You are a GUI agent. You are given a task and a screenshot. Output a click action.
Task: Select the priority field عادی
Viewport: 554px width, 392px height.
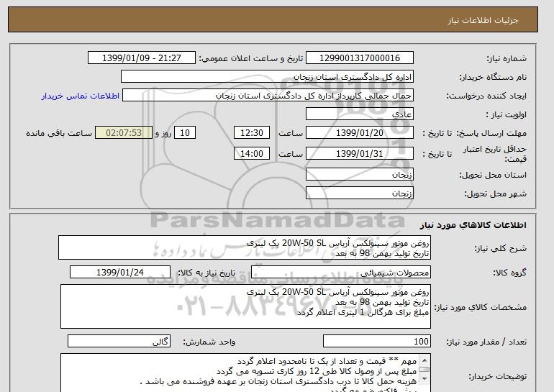359,114
